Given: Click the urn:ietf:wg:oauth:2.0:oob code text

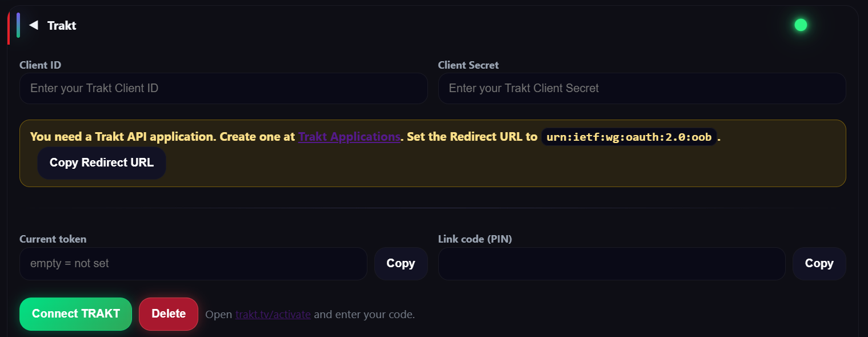Looking at the screenshot, I should (629, 137).
